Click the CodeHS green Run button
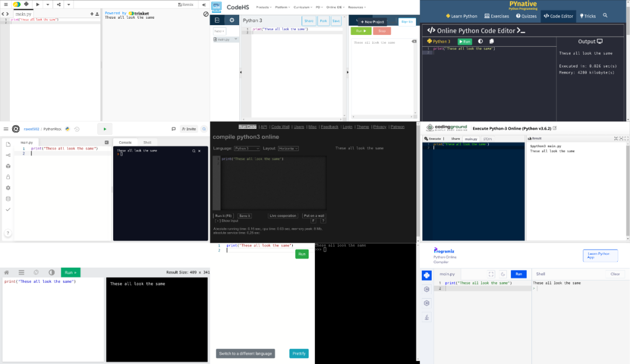 point(361,31)
